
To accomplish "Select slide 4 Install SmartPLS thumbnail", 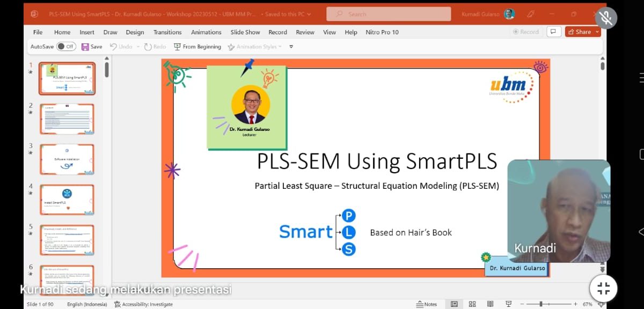I will coord(67,200).
